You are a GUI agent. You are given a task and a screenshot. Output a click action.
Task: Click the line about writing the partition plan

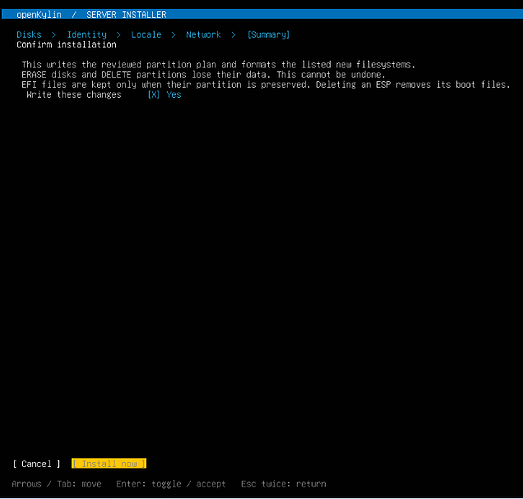(x=218, y=64)
